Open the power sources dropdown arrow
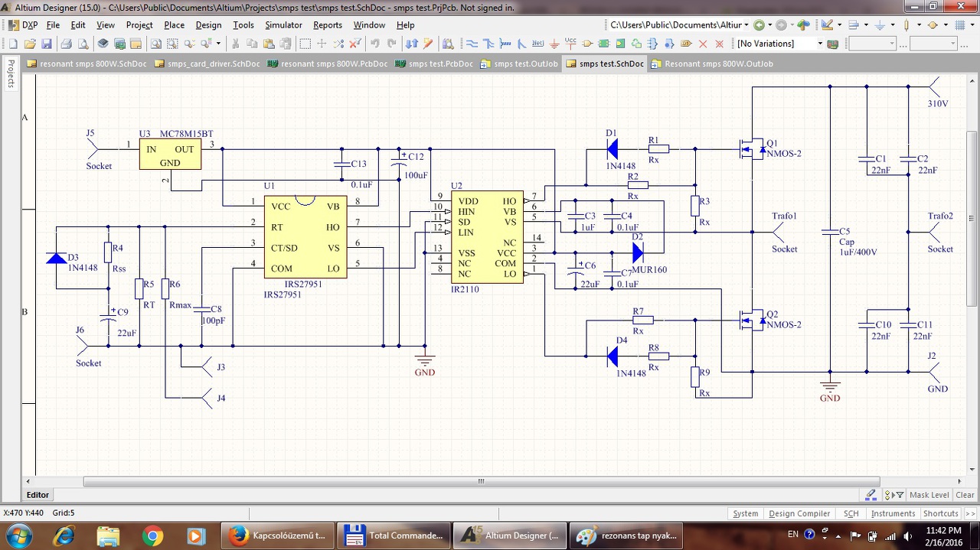Image resolution: width=980 pixels, height=550 pixels. [x=892, y=24]
